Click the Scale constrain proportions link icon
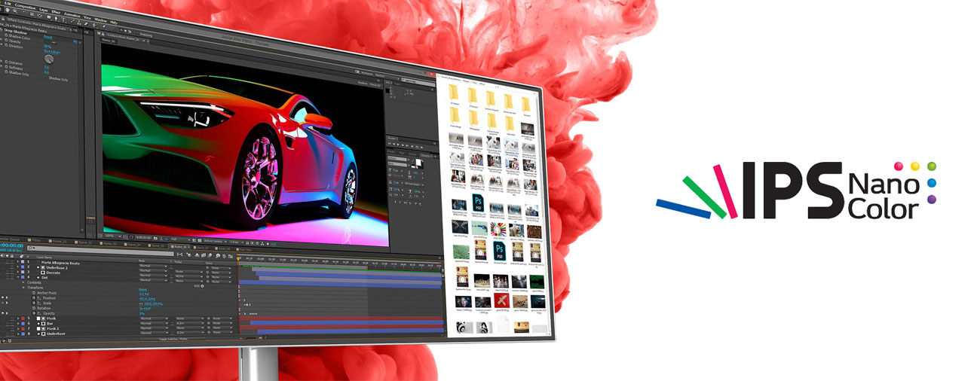The height and width of the screenshot is (381, 980). pyautogui.click(x=141, y=303)
